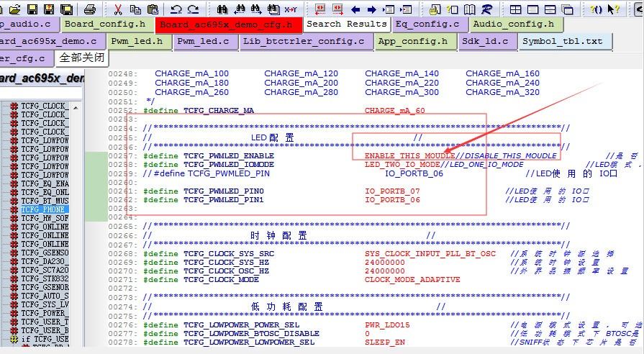The height and width of the screenshot is (354, 644).
Task: Switch to the Audio_config.h tab
Action: click(x=516, y=24)
